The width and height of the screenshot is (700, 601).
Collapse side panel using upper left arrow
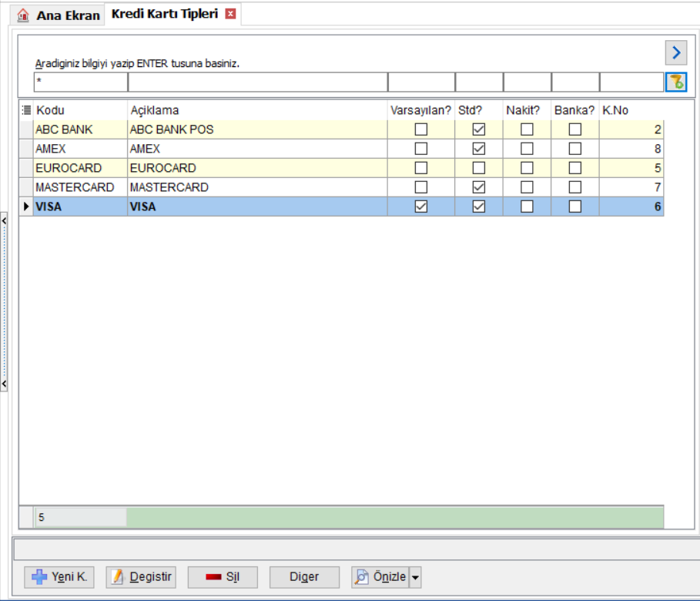(4, 220)
